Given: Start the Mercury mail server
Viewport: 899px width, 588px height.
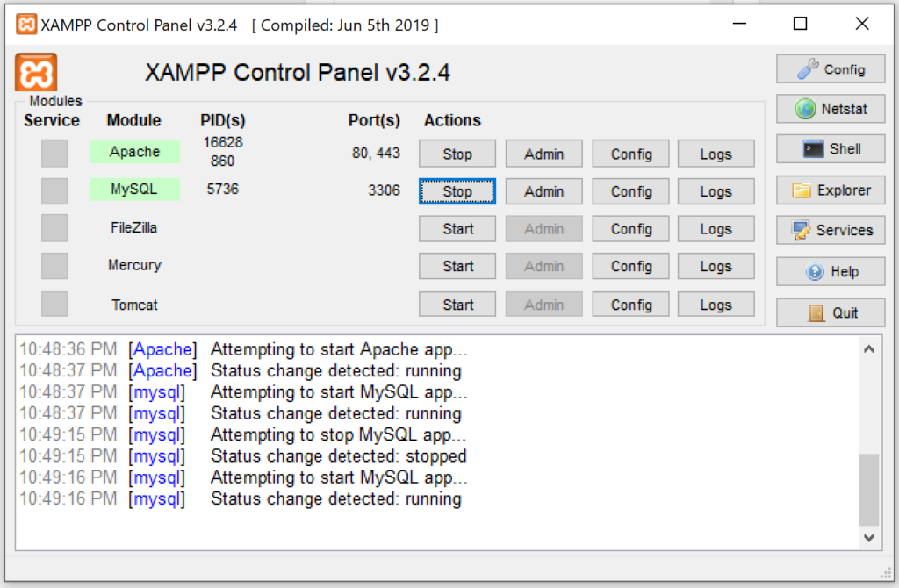Looking at the screenshot, I should [x=457, y=266].
